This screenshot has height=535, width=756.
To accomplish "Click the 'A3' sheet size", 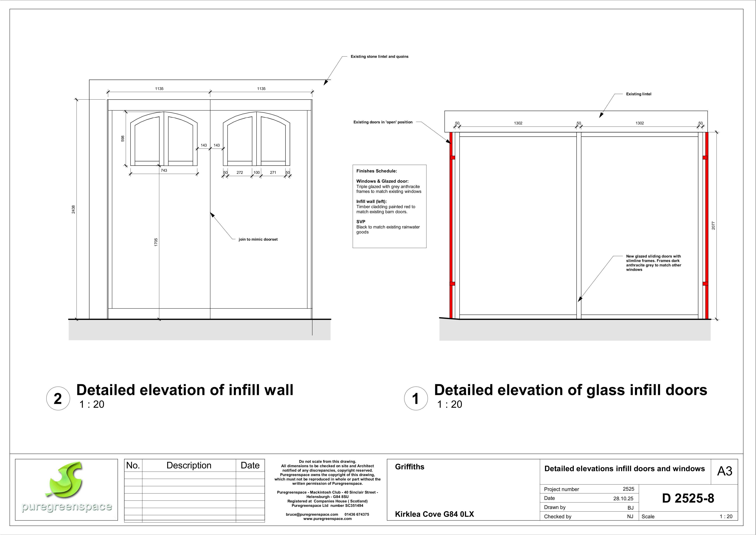I will 724,471.
